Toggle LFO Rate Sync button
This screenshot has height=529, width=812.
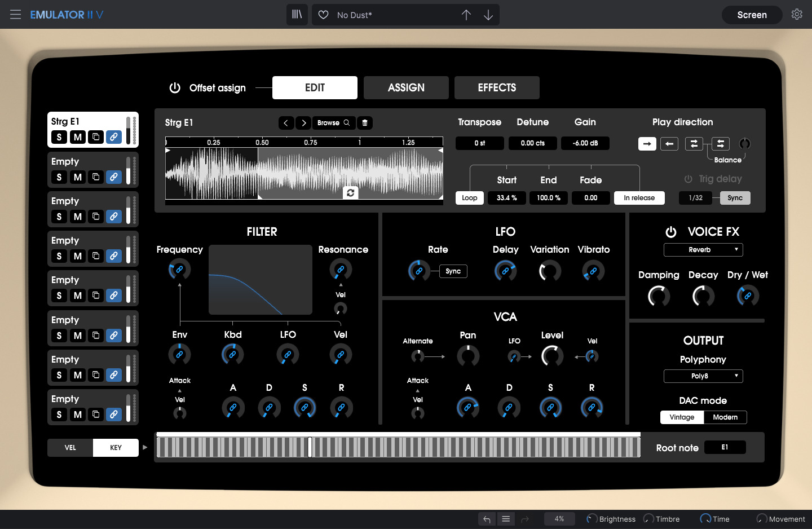coord(453,271)
